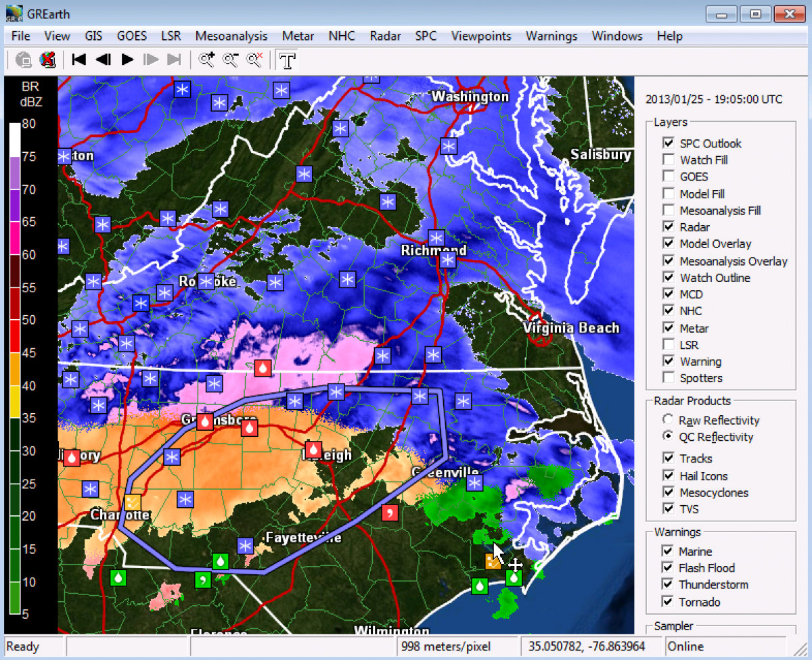Click the zoom out magnifier icon
Viewport: 812px width, 660px height.
(231, 60)
